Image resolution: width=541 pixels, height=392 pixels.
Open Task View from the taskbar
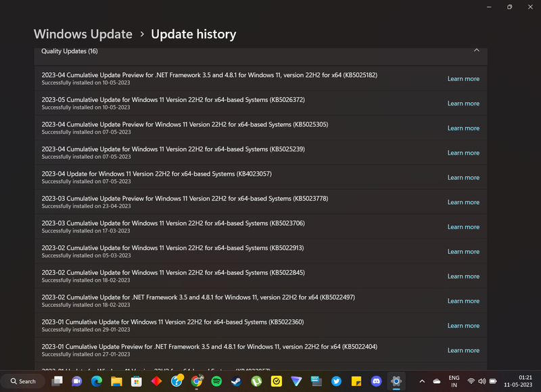(57, 381)
